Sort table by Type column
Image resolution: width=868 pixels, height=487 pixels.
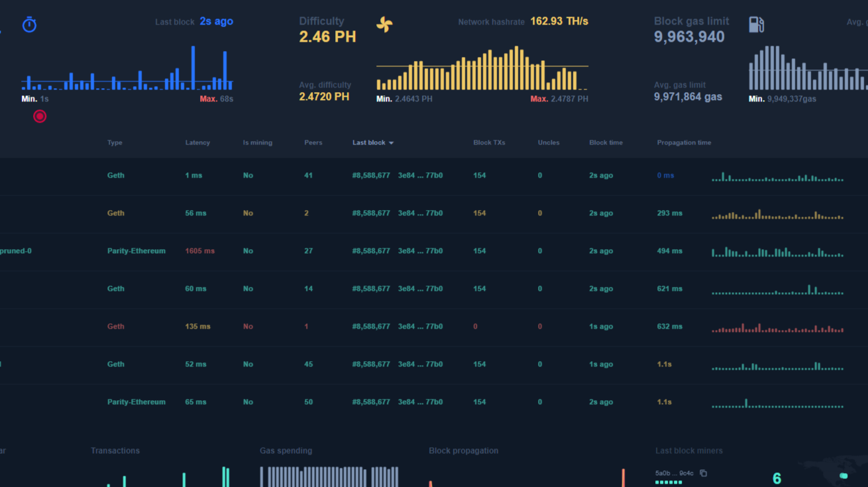(115, 142)
